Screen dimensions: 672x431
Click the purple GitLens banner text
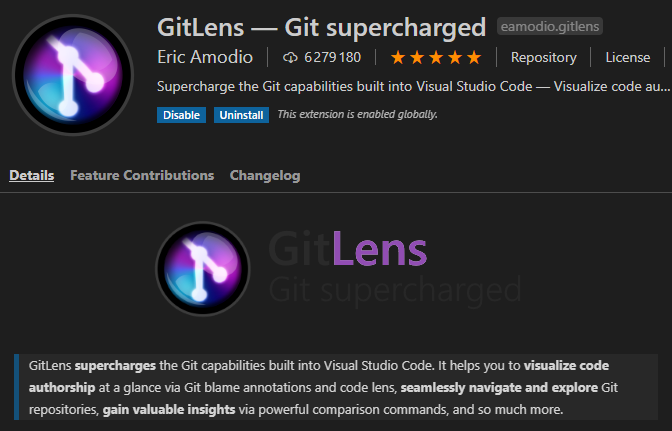(x=348, y=248)
